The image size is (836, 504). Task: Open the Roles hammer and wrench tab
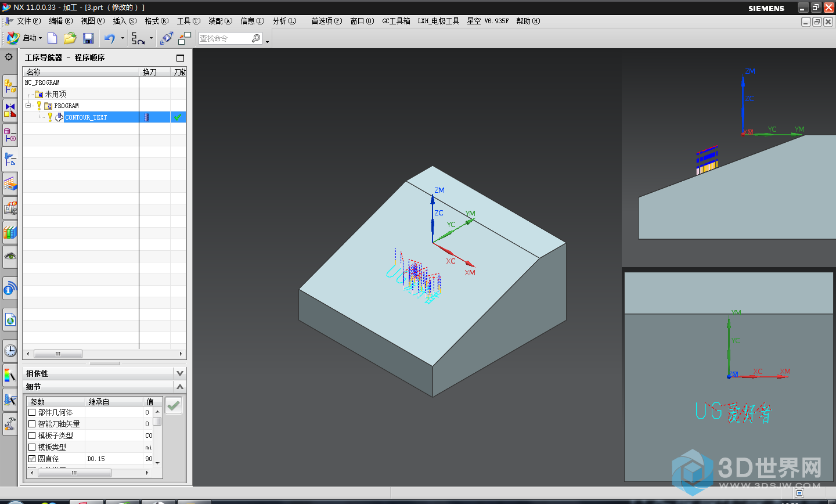10,424
